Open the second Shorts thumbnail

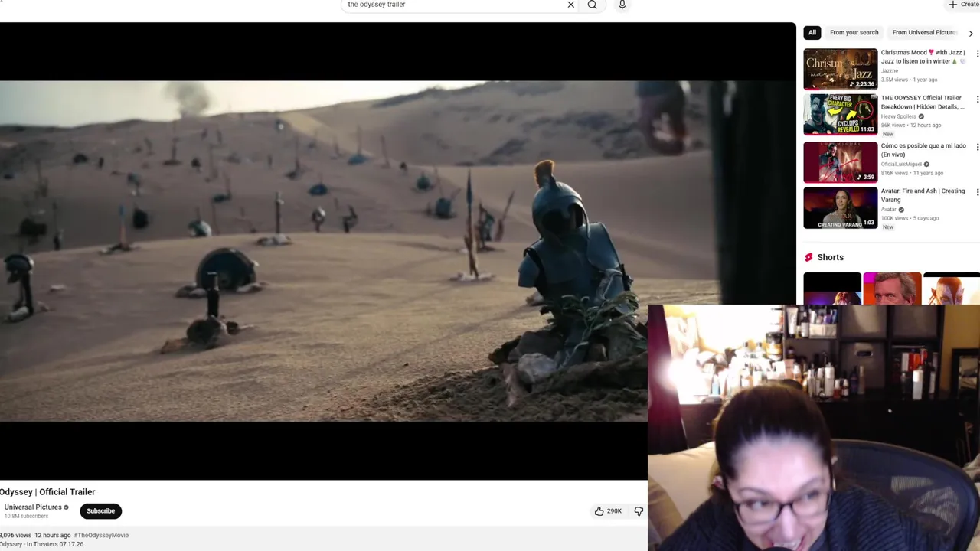(x=892, y=289)
